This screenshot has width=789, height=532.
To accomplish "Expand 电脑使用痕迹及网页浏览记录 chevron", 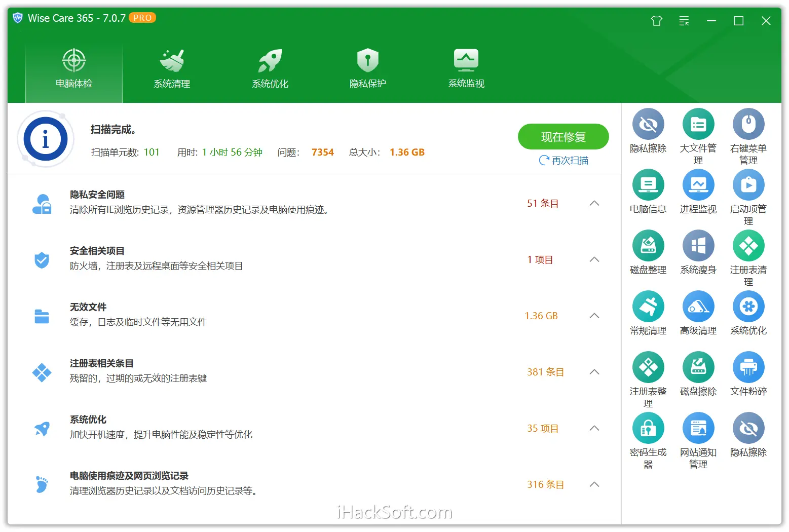I will point(594,484).
